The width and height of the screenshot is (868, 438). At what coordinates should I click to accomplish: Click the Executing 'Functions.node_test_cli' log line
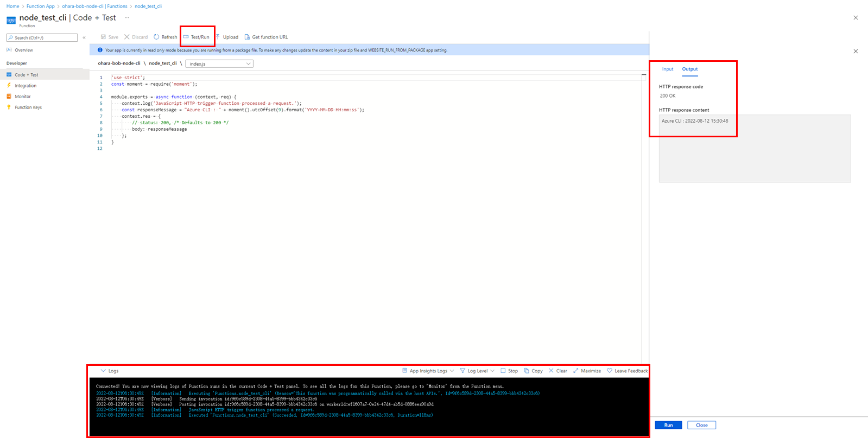pos(318,393)
